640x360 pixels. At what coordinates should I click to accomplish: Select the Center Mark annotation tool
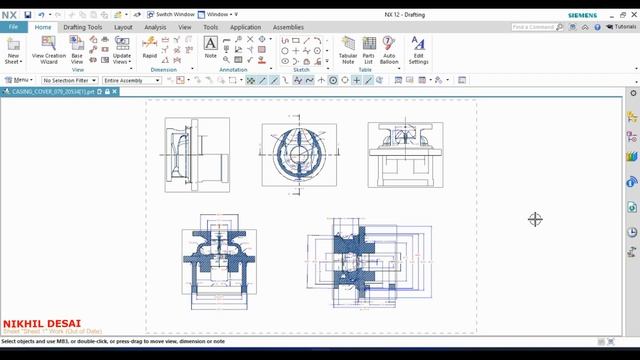click(262, 39)
